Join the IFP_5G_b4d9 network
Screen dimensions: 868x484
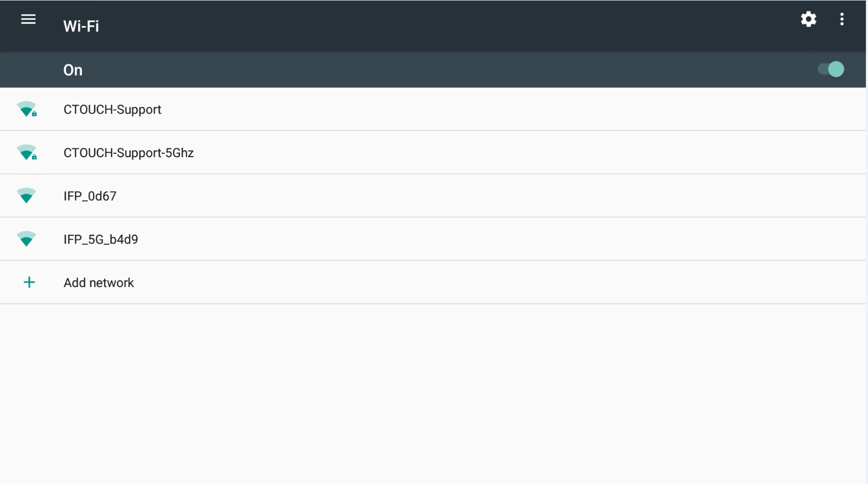tap(101, 239)
